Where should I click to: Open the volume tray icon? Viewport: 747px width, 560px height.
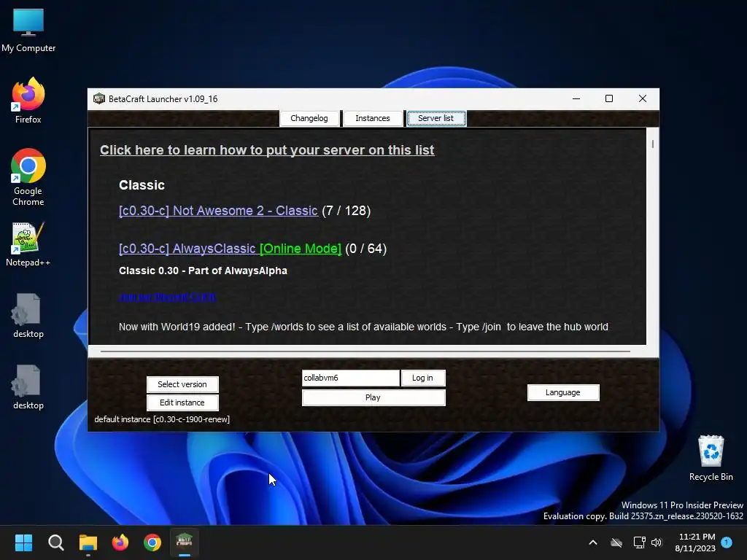657,542
